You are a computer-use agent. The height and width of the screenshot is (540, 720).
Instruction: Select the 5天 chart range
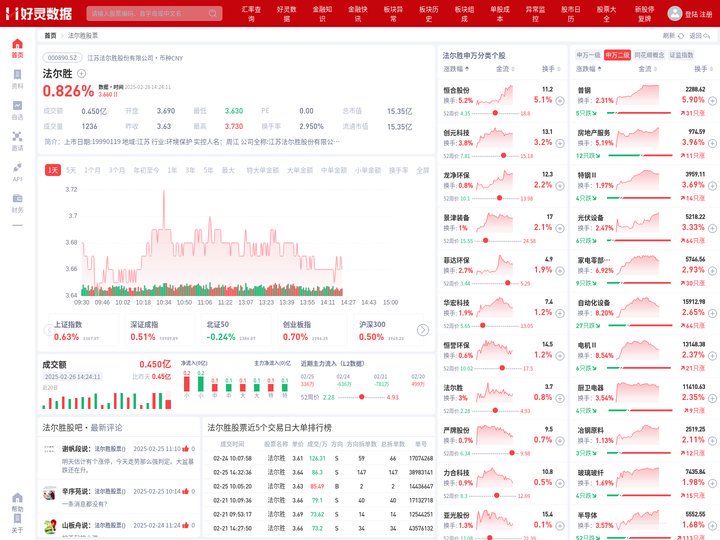pos(71,170)
